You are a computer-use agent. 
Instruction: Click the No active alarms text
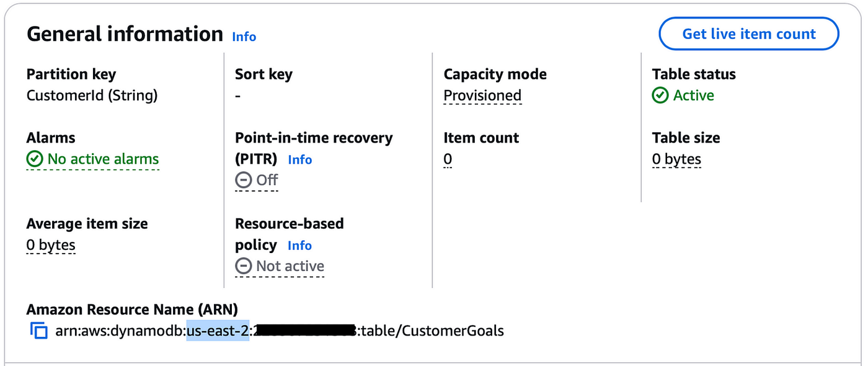click(x=103, y=159)
